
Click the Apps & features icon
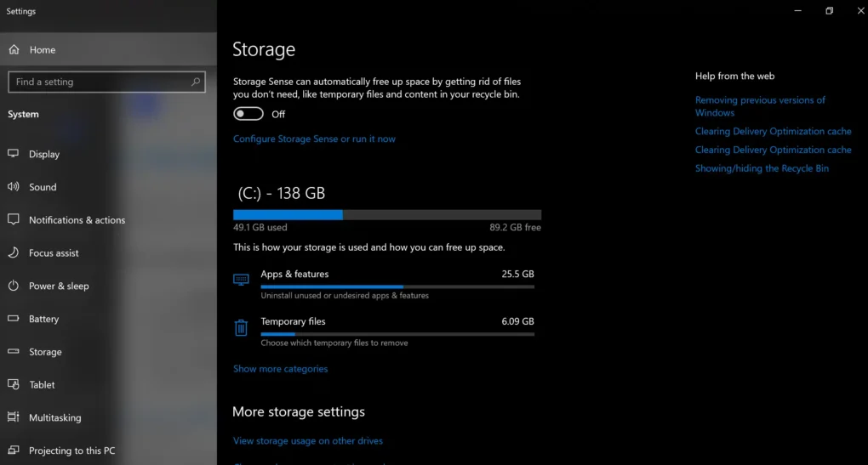tap(241, 279)
